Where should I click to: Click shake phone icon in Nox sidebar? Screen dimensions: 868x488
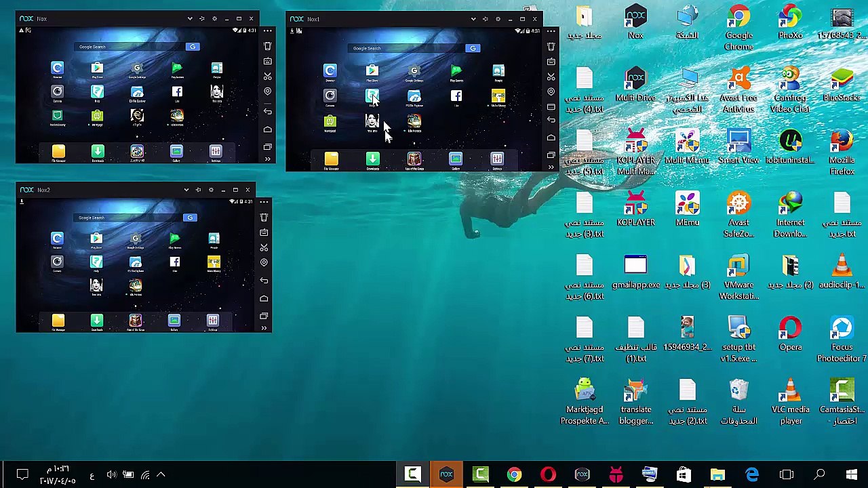tap(268, 46)
